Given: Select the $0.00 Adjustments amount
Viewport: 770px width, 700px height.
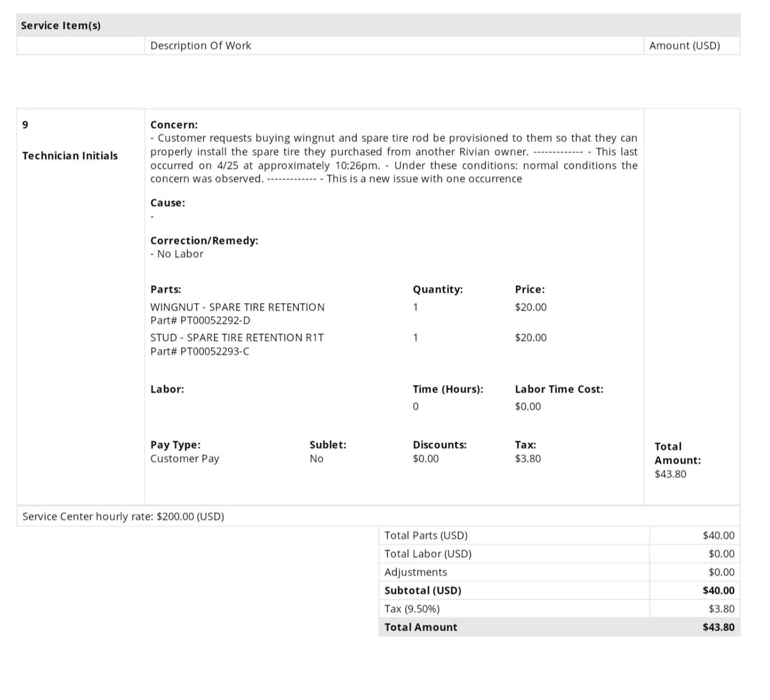Looking at the screenshot, I should pos(721,572).
